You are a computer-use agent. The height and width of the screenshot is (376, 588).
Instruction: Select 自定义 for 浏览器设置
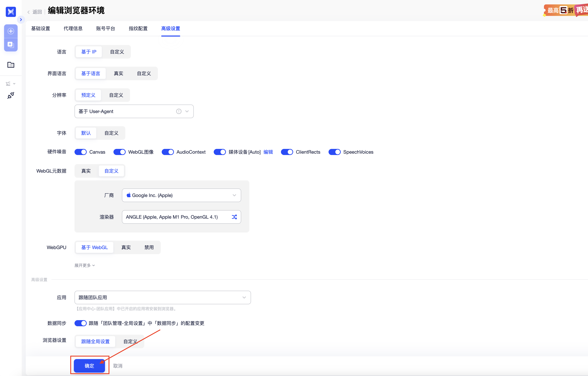(130, 341)
